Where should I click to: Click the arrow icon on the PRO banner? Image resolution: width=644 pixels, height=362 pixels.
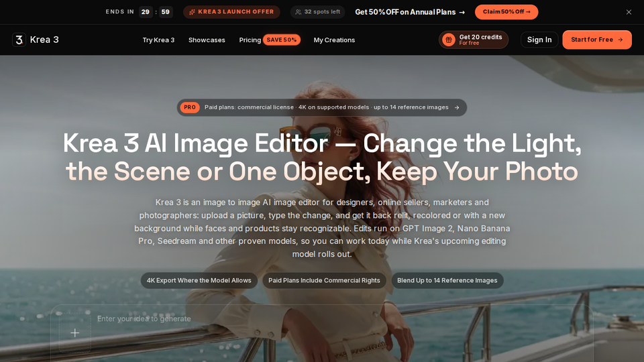tap(457, 107)
